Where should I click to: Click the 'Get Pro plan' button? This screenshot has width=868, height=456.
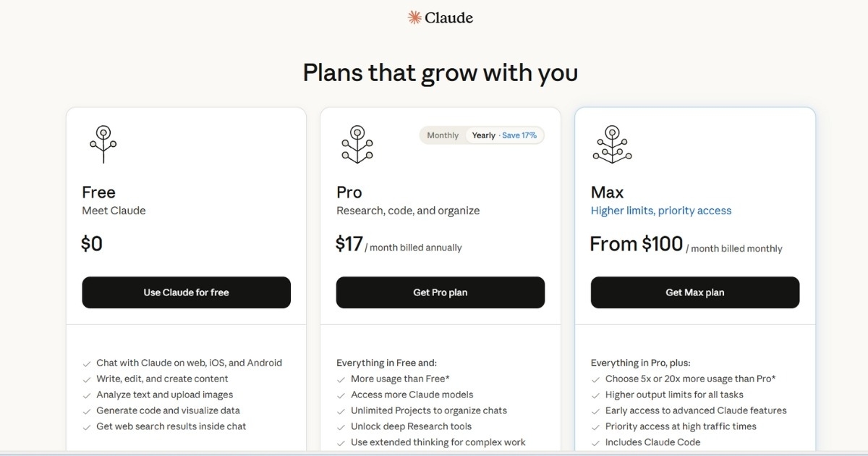click(440, 292)
